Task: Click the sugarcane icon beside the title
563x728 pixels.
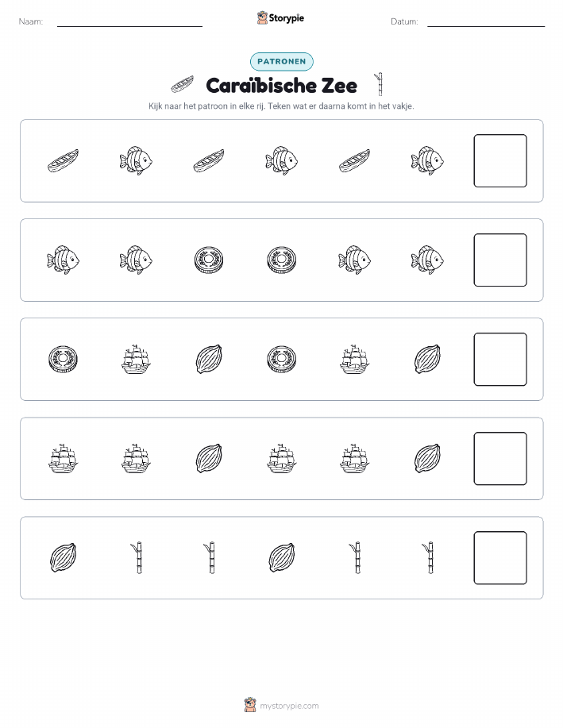Action: click(380, 84)
